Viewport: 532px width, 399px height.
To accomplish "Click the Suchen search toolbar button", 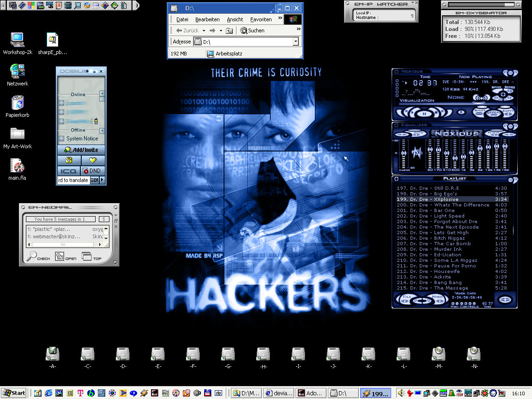I will coord(252,30).
